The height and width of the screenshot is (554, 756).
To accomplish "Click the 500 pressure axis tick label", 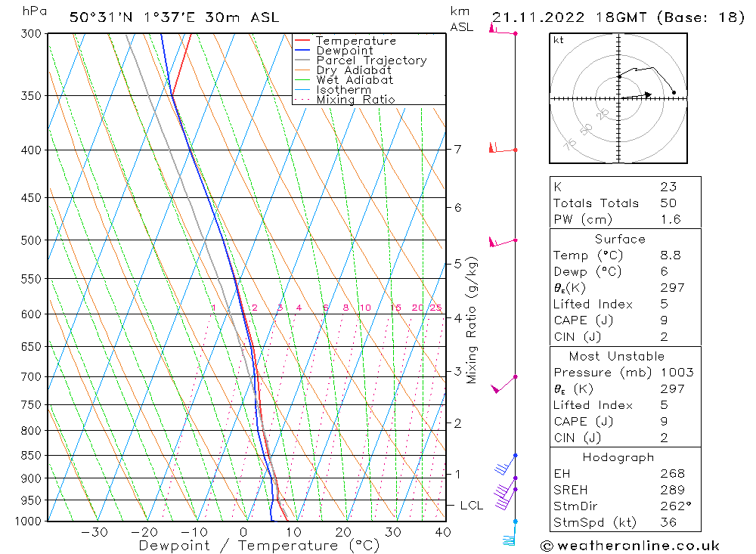I will (31, 240).
